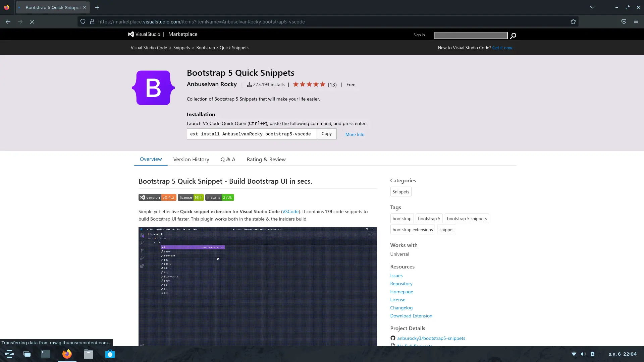Click the Visual Studio logo
644x362 pixels.
144,34
